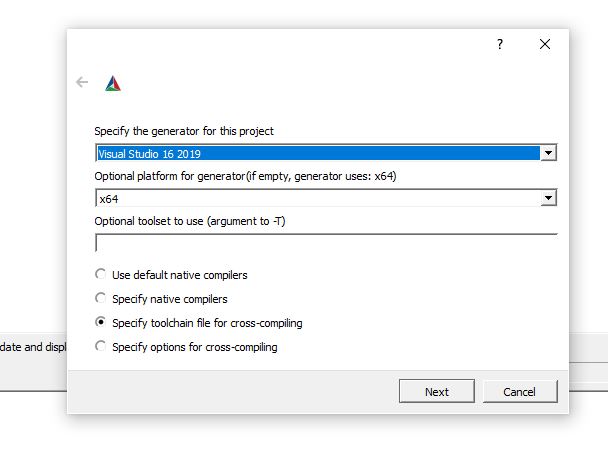This screenshot has width=608, height=465.
Task: Expand the generator dropdown arrow
Action: (548, 154)
